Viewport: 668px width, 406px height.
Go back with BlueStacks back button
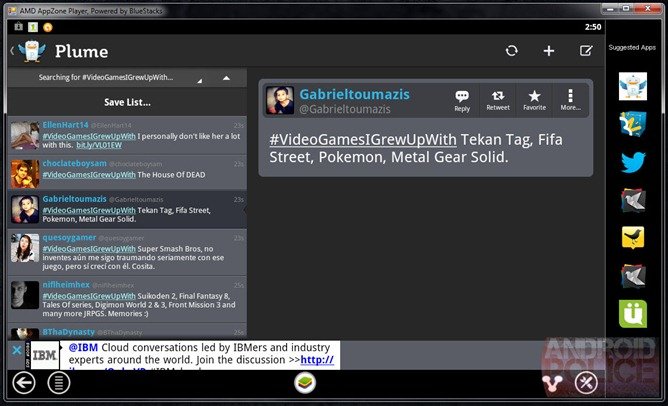coord(24,383)
